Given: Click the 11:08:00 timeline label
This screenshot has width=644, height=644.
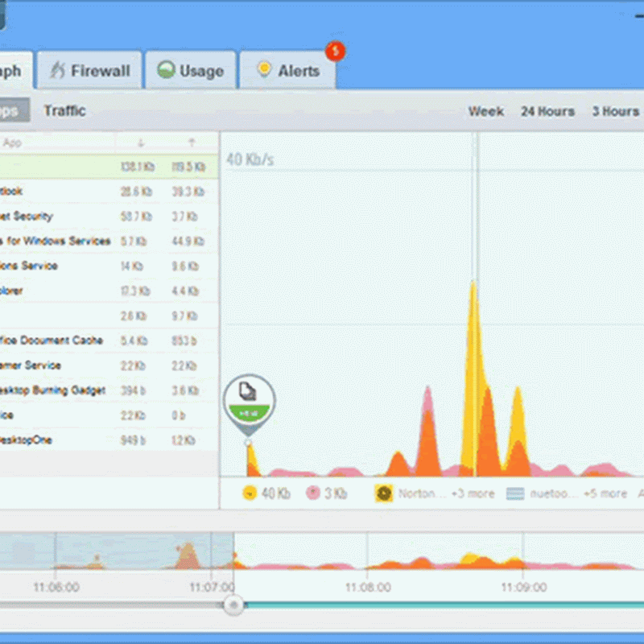Looking at the screenshot, I should tap(368, 587).
